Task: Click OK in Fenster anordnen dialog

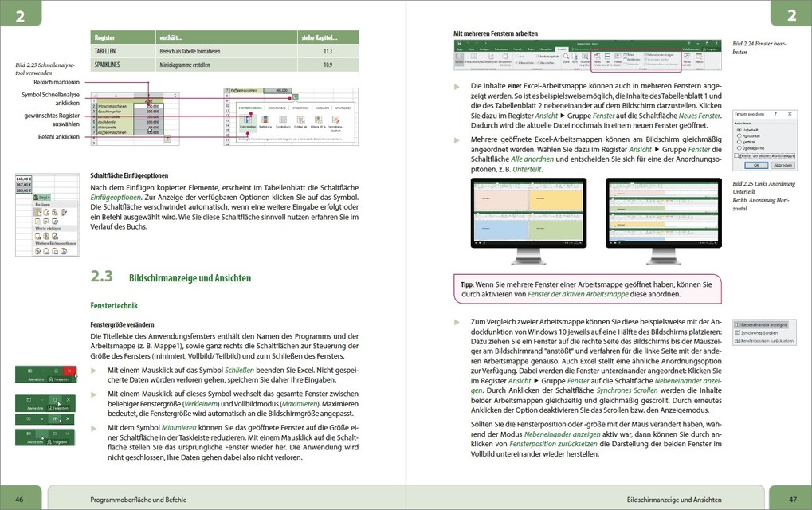Action: pyautogui.click(x=755, y=166)
